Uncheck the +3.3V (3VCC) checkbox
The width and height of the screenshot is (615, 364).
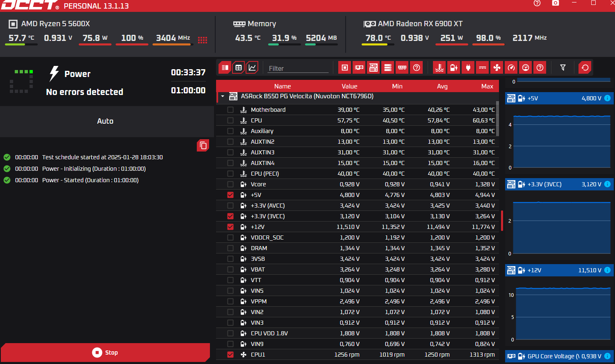(230, 216)
